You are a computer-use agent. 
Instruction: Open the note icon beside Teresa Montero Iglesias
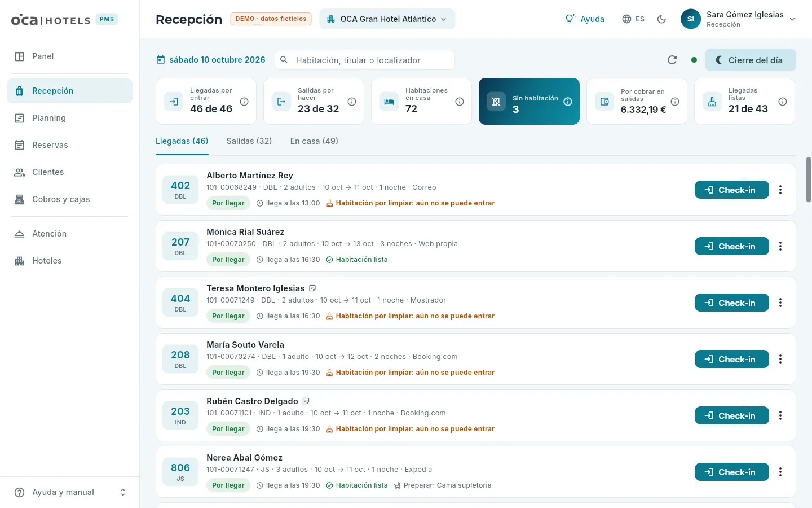click(x=313, y=288)
